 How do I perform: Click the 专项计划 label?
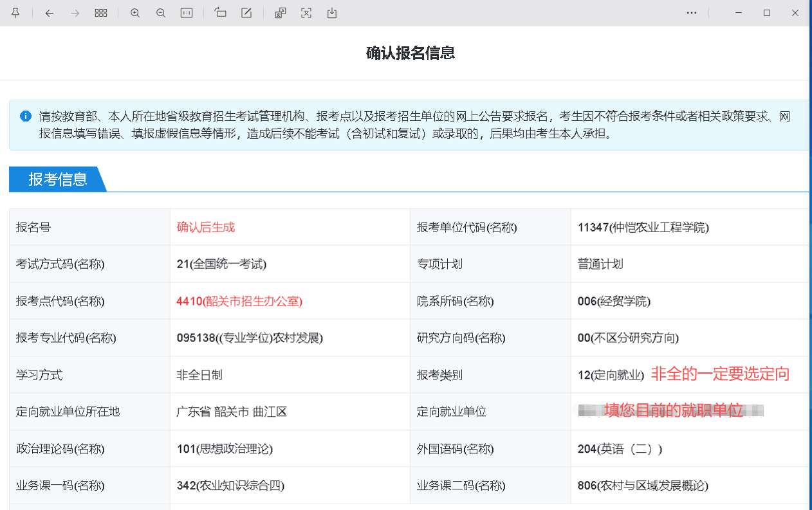pos(439,264)
